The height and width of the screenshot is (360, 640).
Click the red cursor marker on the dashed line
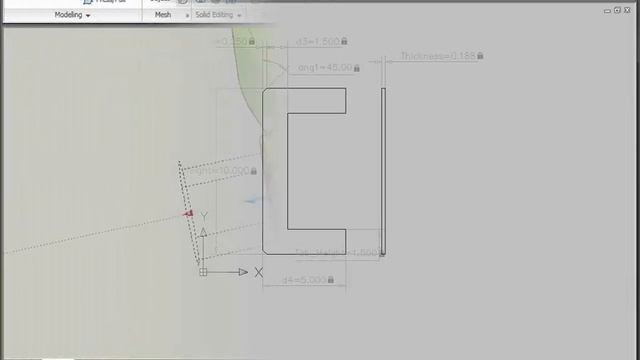coord(188,213)
